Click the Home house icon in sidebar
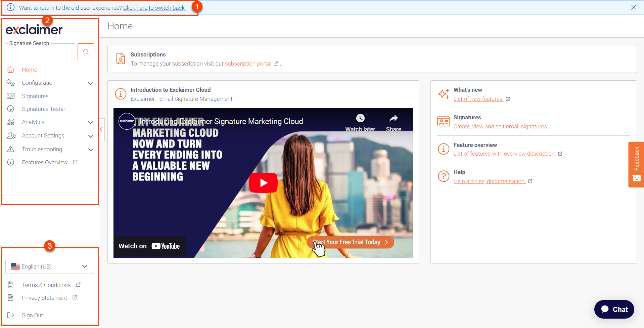Viewport: 644px width, 328px height. [x=11, y=70]
